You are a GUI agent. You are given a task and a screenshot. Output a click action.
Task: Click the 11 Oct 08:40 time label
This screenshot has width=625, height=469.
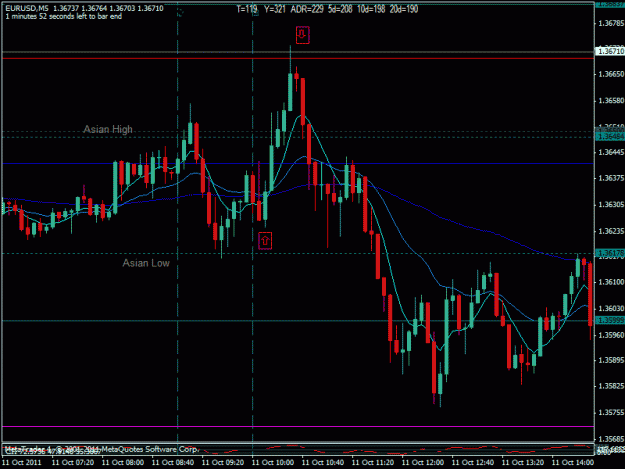pos(173,463)
